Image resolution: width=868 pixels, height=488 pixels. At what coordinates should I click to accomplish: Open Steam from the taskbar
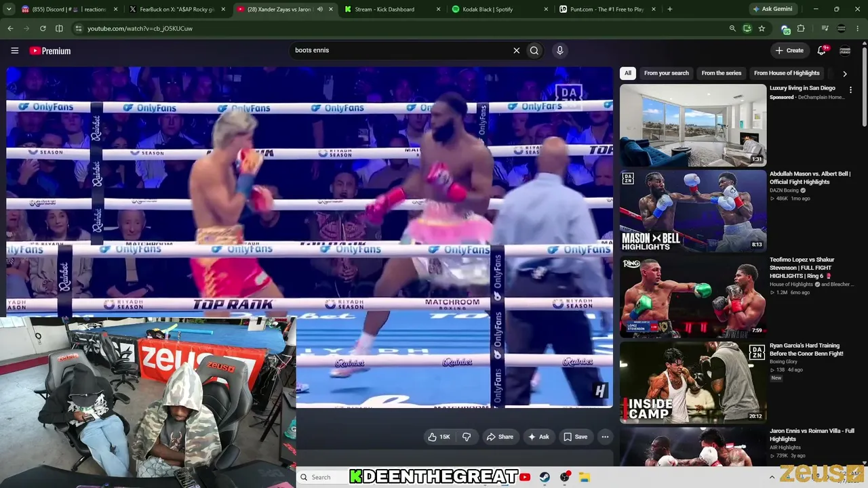click(x=545, y=477)
